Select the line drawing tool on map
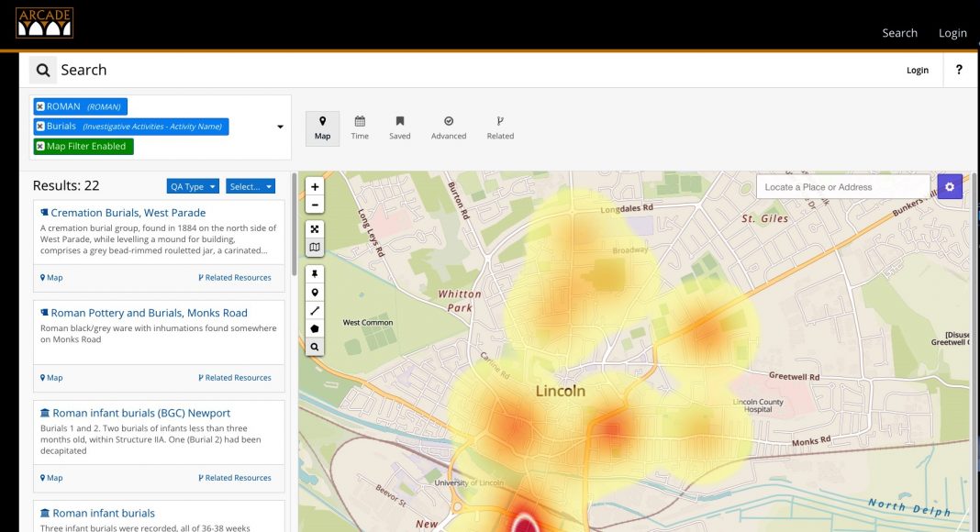 315,311
